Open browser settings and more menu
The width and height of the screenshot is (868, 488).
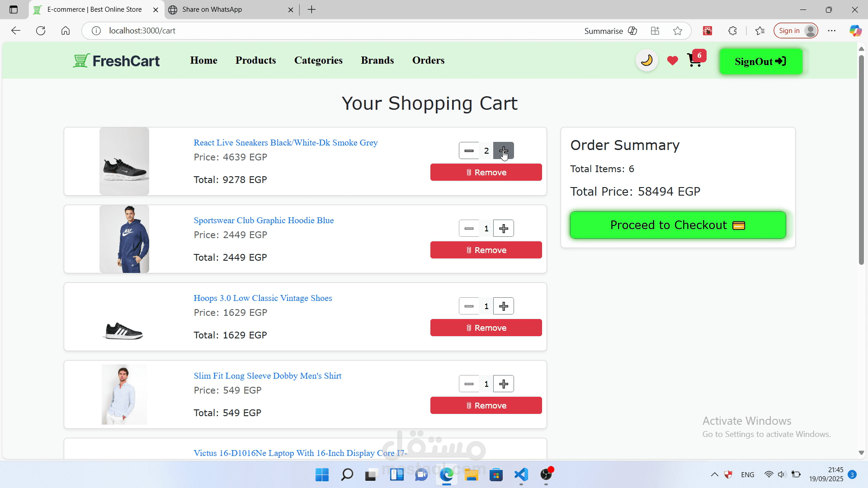832,31
